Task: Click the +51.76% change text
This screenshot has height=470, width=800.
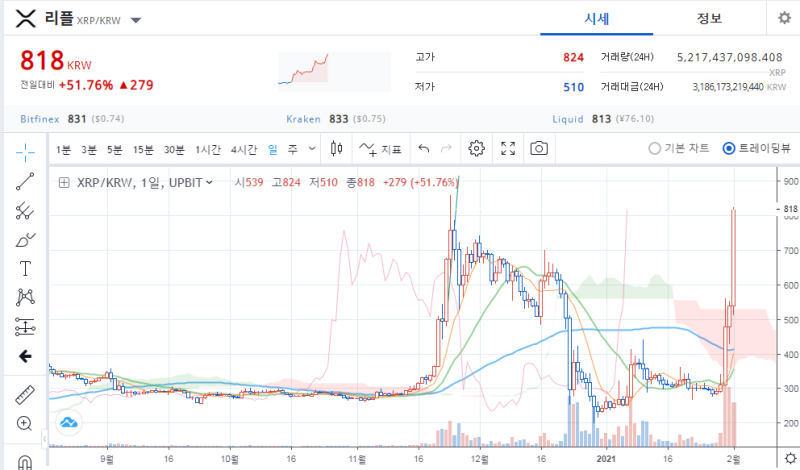Action: click(x=86, y=85)
